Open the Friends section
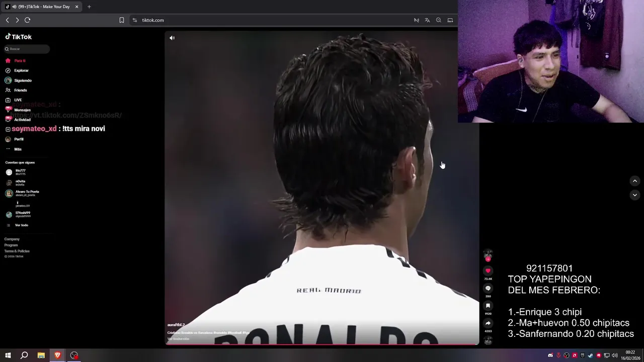644x362 pixels. [x=16, y=90]
